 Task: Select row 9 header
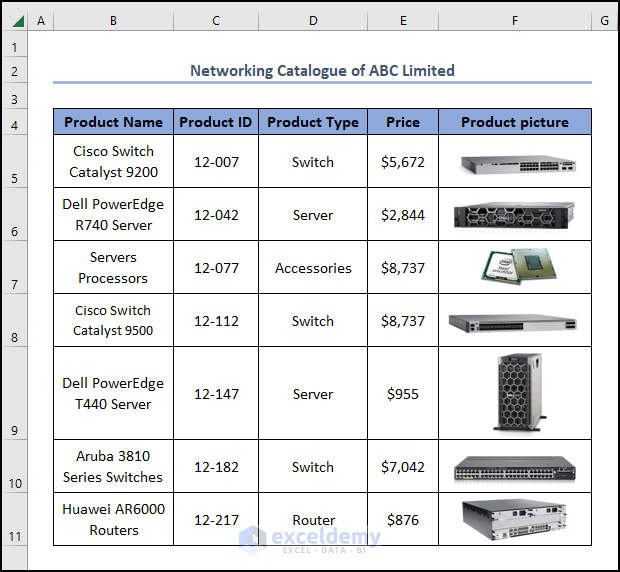(x=15, y=393)
